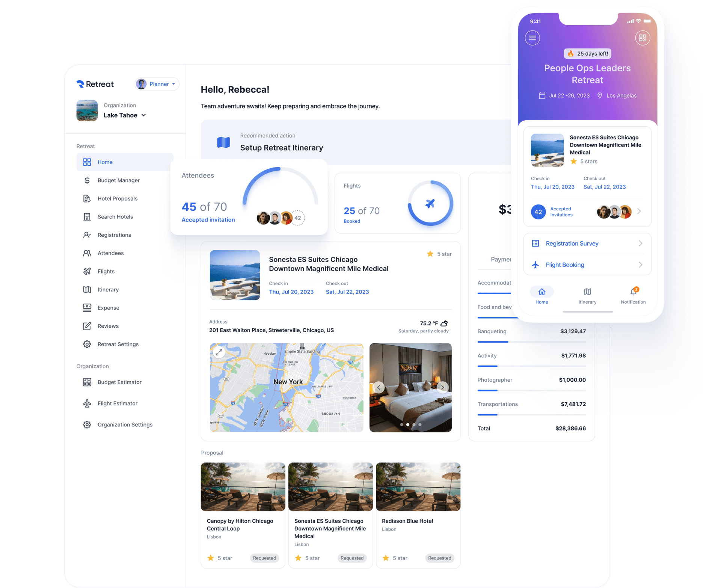The image size is (721, 588).
Task: Click calendar icon beside Jul 22-26 dates
Action: click(542, 95)
